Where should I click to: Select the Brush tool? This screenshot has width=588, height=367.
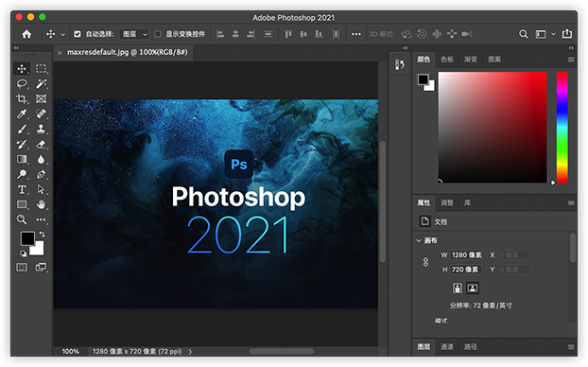(22, 129)
